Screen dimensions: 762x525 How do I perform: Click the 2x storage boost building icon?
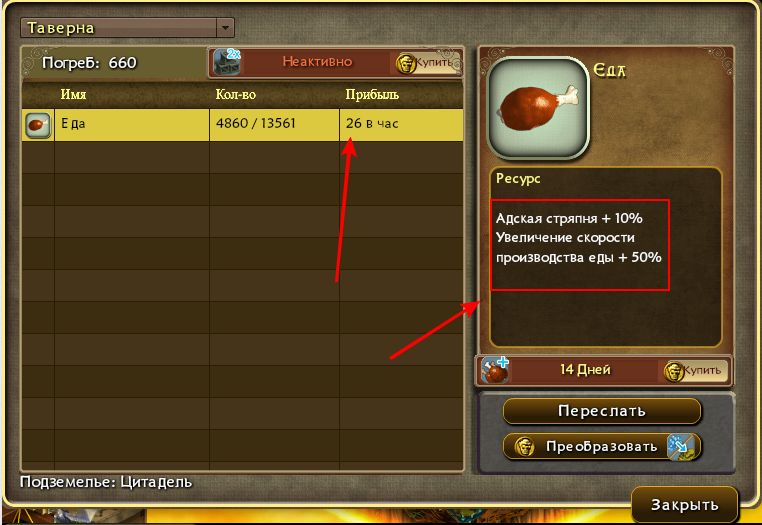coord(227,62)
